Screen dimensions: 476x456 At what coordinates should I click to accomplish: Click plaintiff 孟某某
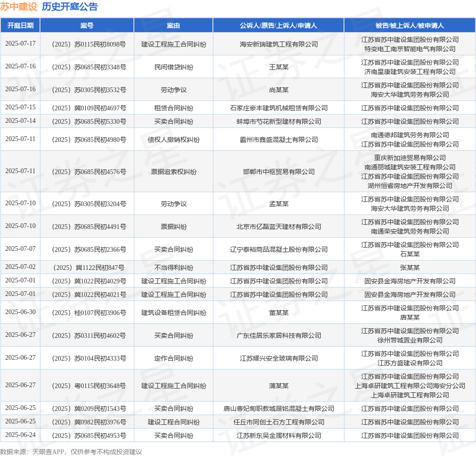[279, 204]
